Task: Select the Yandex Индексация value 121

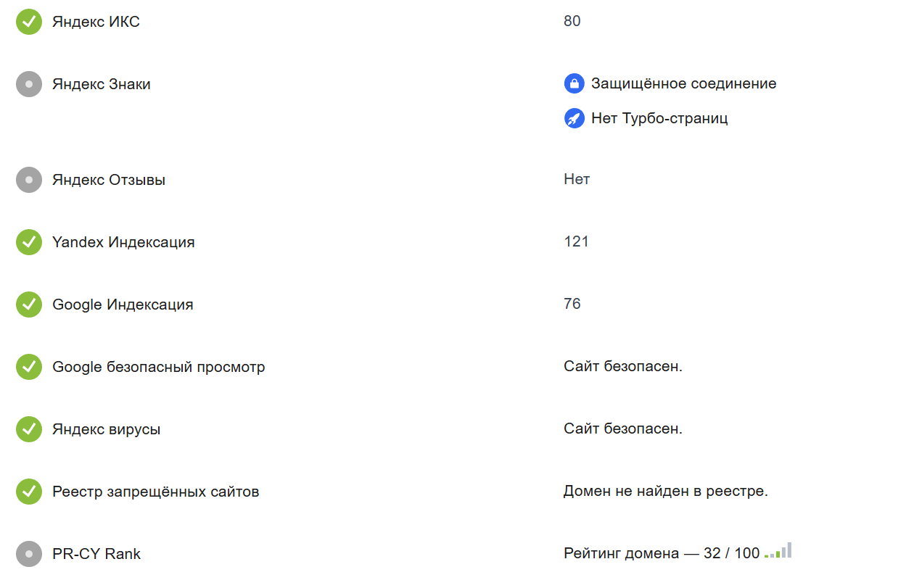Action: click(576, 241)
